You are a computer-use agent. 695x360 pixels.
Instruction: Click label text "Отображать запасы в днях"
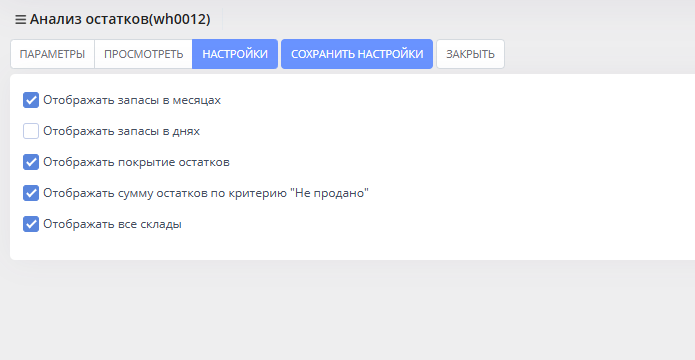coord(121,131)
